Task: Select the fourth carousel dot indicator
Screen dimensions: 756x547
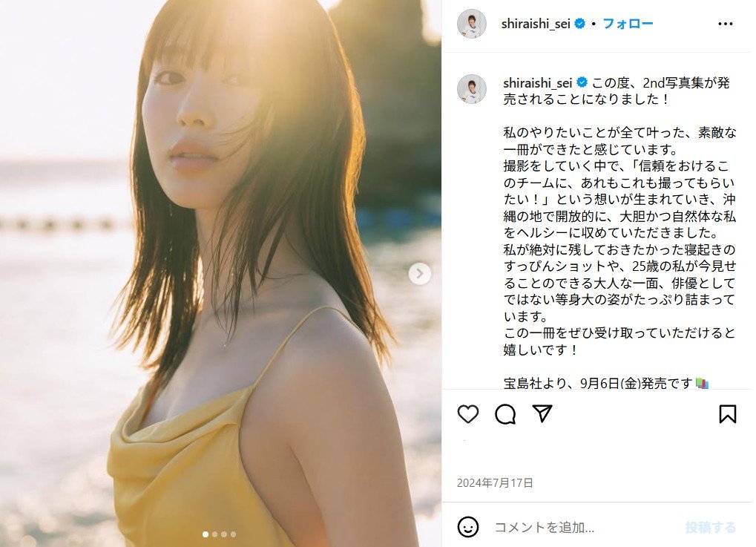Action: click(x=234, y=534)
